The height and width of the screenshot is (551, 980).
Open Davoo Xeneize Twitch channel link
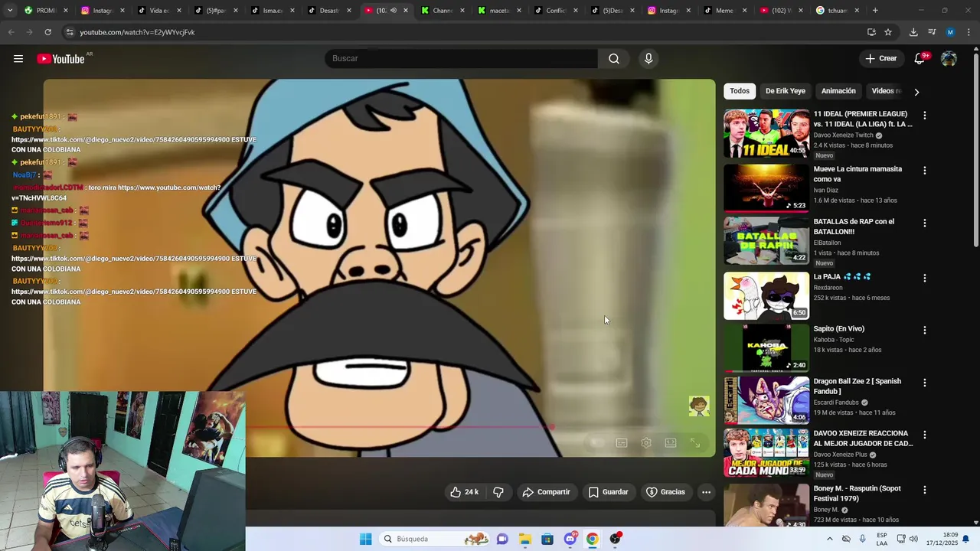tap(843, 135)
